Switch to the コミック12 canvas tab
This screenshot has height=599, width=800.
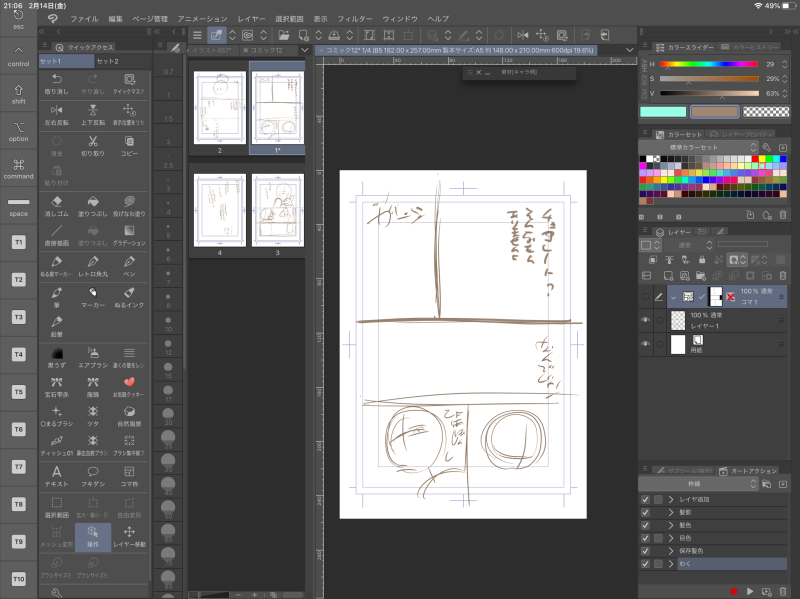pos(267,50)
